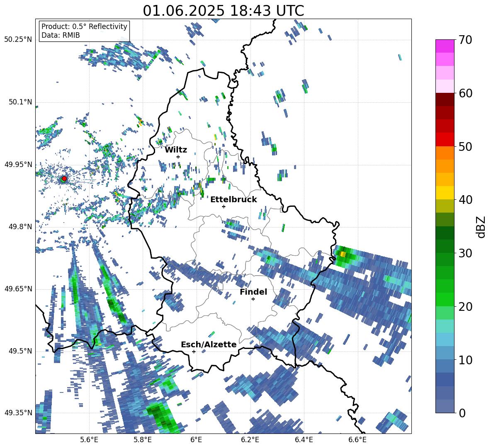Click the colorbar tick label 50
The width and height of the screenshot is (491, 448).
click(465, 146)
